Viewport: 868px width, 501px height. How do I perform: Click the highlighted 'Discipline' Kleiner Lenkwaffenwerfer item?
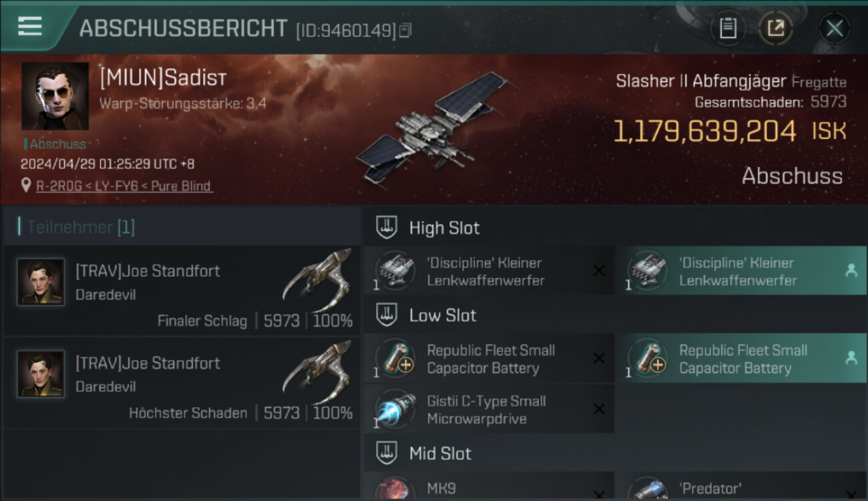pyautogui.click(x=740, y=271)
